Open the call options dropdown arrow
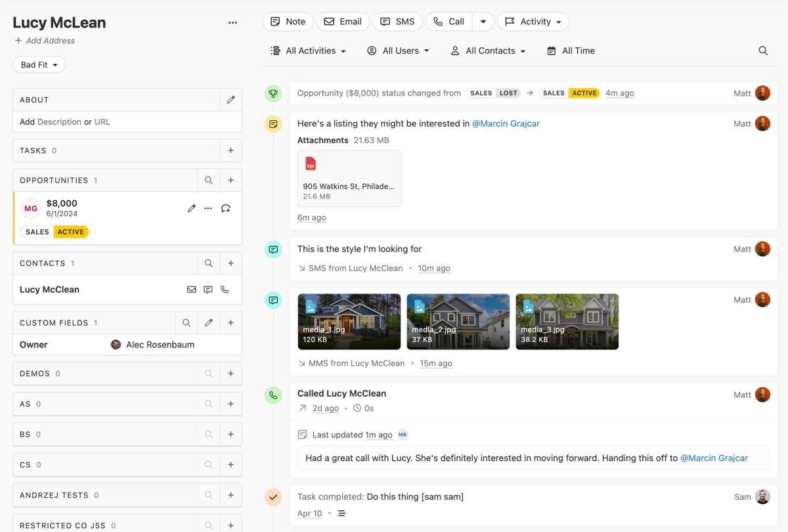The height and width of the screenshot is (532, 788). coord(483,22)
